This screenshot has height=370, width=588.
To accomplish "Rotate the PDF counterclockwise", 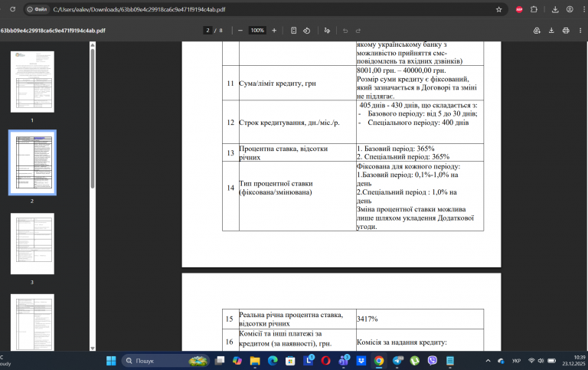I will (x=307, y=31).
